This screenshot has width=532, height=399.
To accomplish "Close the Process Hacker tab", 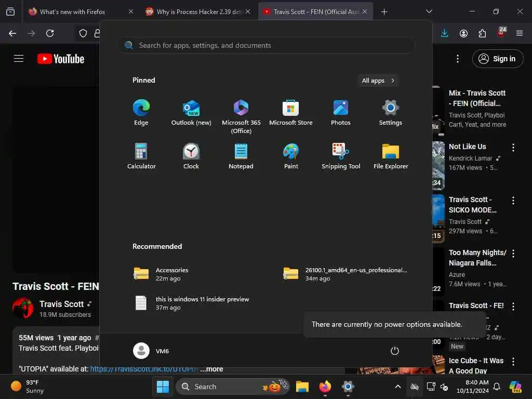I will 248,11.
